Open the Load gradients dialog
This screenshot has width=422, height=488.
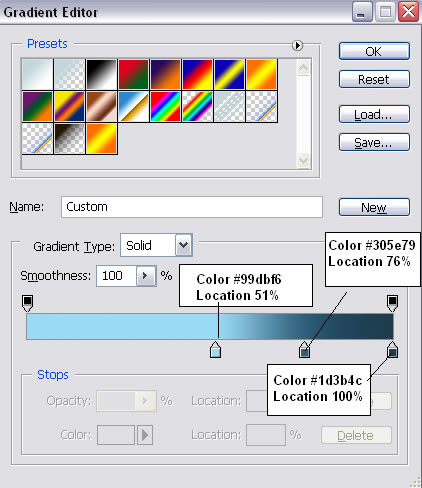pos(374,114)
